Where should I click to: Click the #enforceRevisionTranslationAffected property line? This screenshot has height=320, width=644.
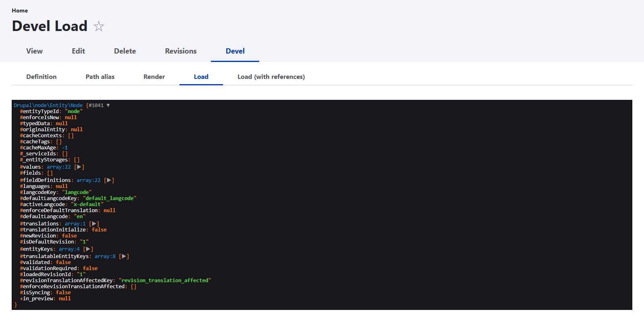pos(78,287)
